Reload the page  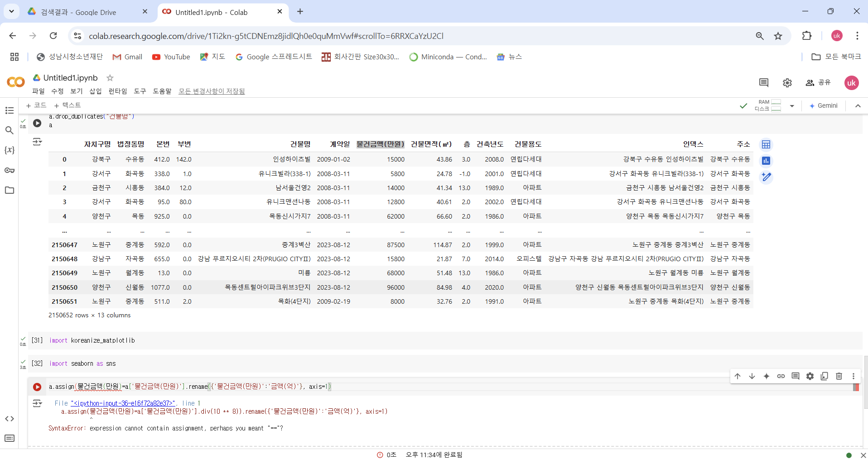[53, 36]
